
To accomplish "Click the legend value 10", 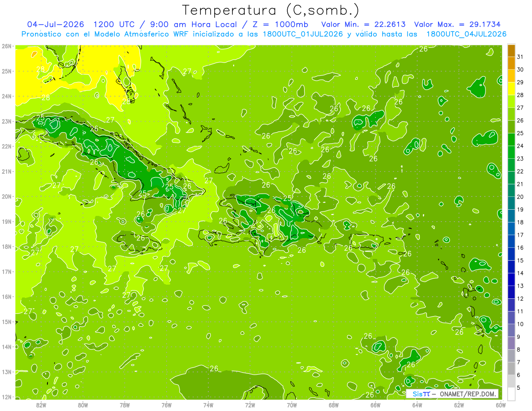I will tap(520, 324).
